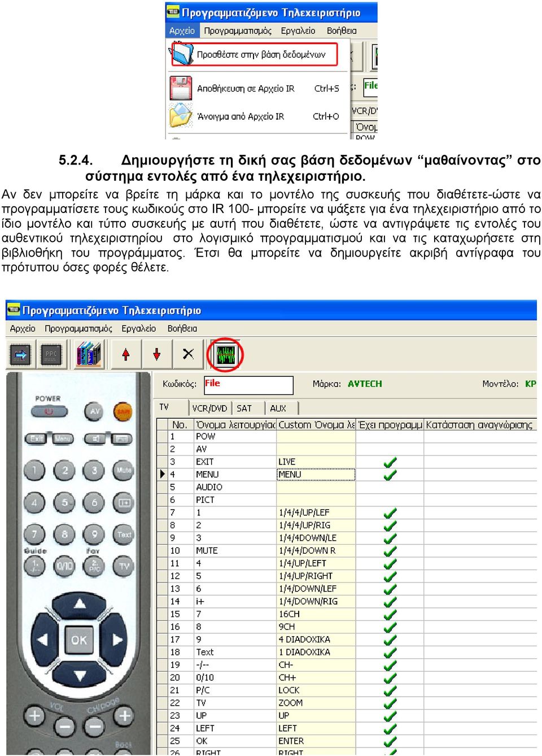The image size is (542, 756).
Task: Click the CH/page plus button on the remote
Action: pos(124,716)
